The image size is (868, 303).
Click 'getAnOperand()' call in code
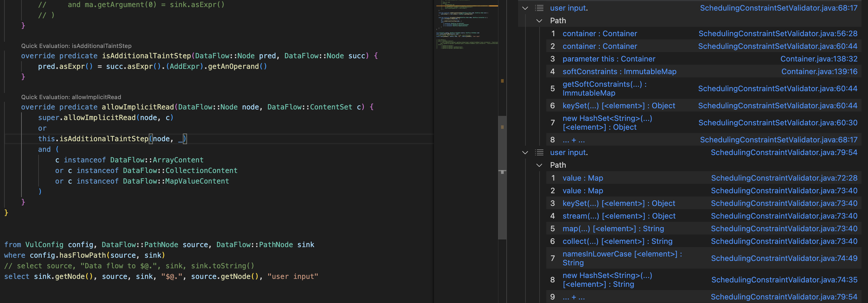(x=237, y=66)
